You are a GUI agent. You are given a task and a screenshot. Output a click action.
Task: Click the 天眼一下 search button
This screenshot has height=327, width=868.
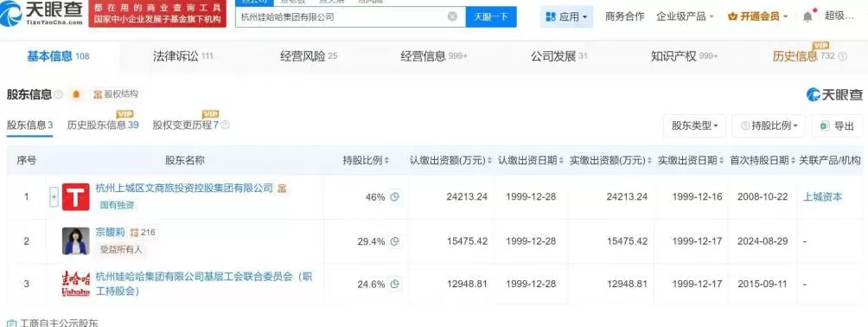click(x=491, y=16)
